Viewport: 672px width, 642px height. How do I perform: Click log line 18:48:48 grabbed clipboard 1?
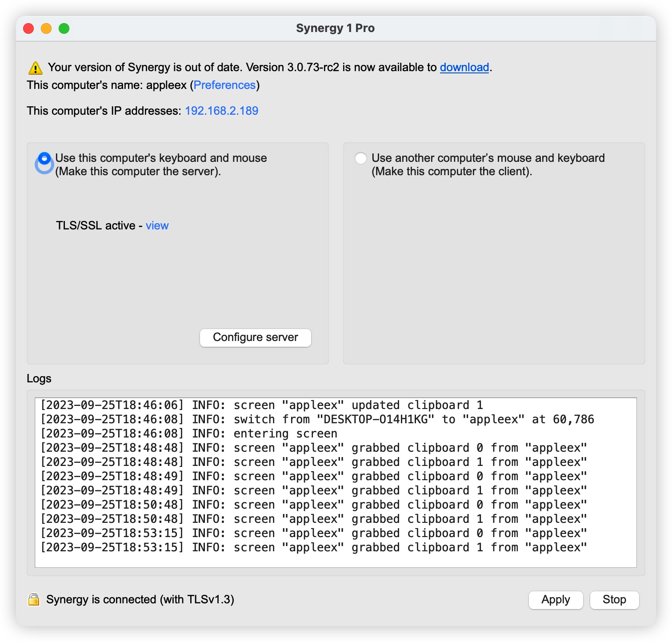(314, 462)
